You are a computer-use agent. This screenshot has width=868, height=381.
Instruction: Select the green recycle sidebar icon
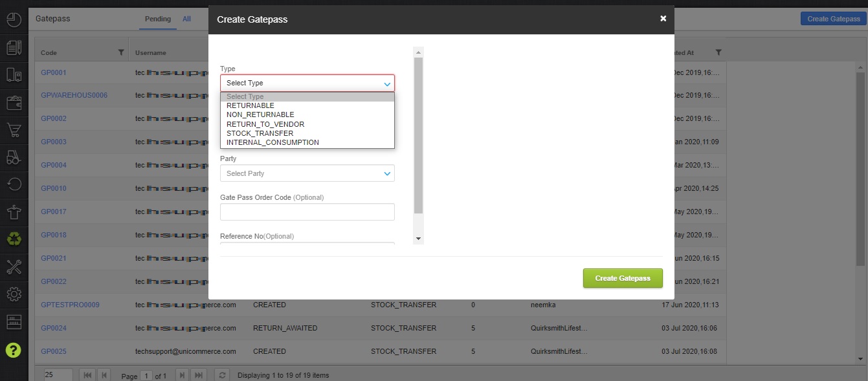(14, 239)
